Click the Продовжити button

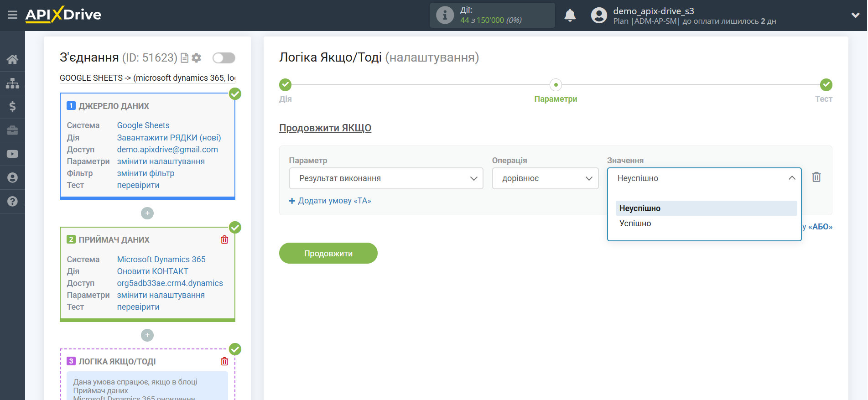[x=328, y=253]
